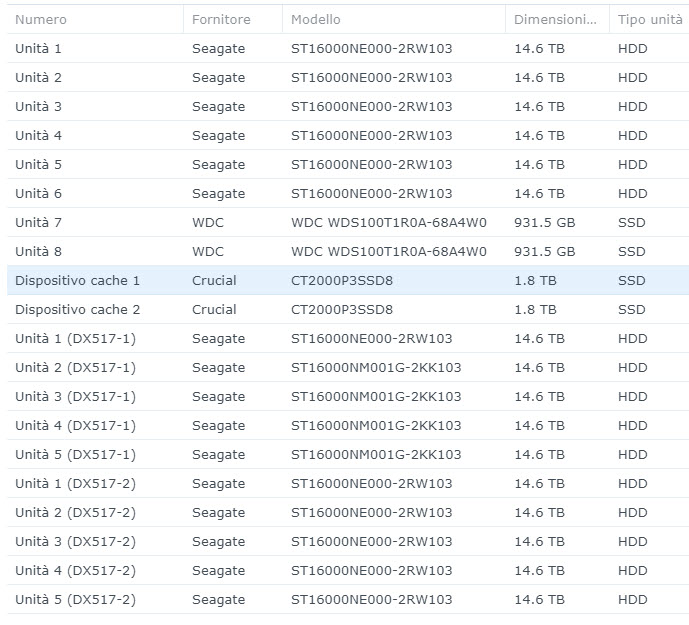Select 'Unità 4 (DX517-1)' row
Viewport: 689px width, 625px height.
[x=348, y=425]
